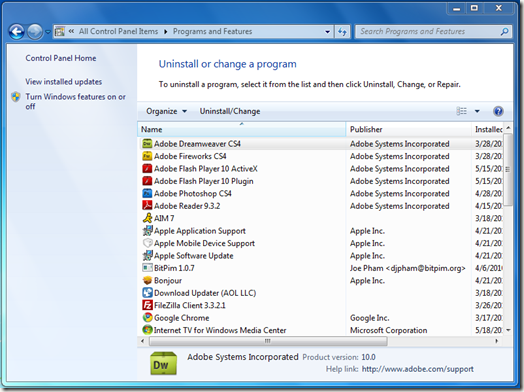Expand the double-chevron in address bar
The height and width of the screenshot is (392, 524).
pyautogui.click(x=71, y=31)
